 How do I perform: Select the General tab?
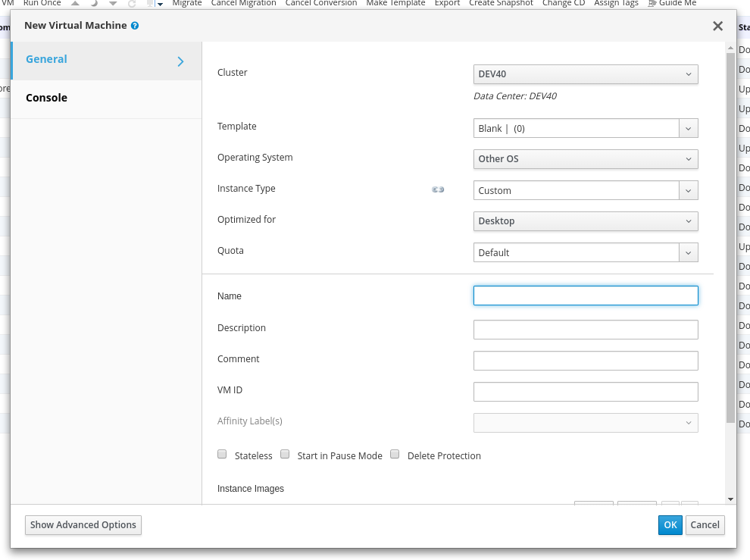(47, 59)
